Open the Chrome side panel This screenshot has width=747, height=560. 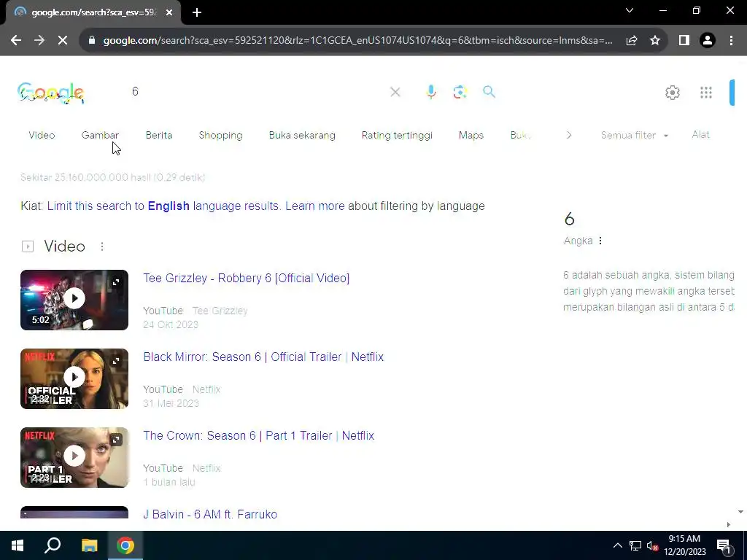(684, 41)
